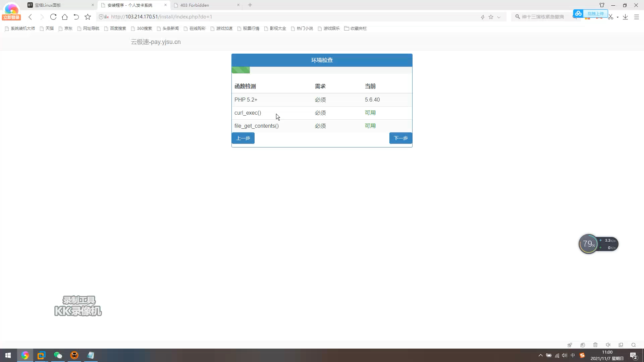Open 网址导航 bookmark
Viewport: 644px width, 362px height.
[x=88, y=28]
